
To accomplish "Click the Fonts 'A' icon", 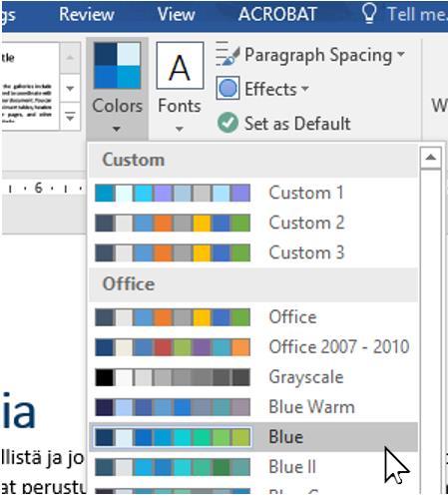I will 180,66.
